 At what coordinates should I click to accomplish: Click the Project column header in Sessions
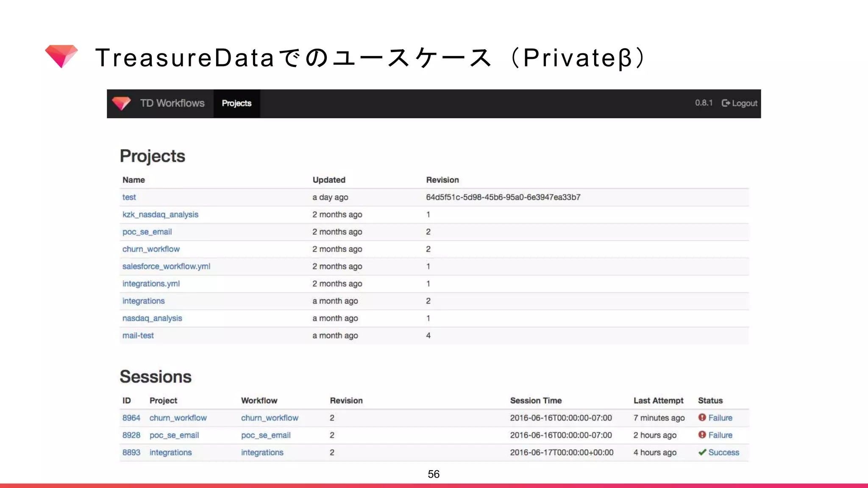tap(163, 401)
